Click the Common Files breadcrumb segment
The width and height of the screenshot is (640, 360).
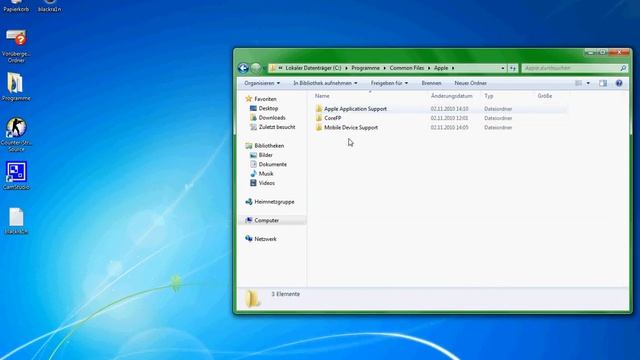click(x=407, y=68)
